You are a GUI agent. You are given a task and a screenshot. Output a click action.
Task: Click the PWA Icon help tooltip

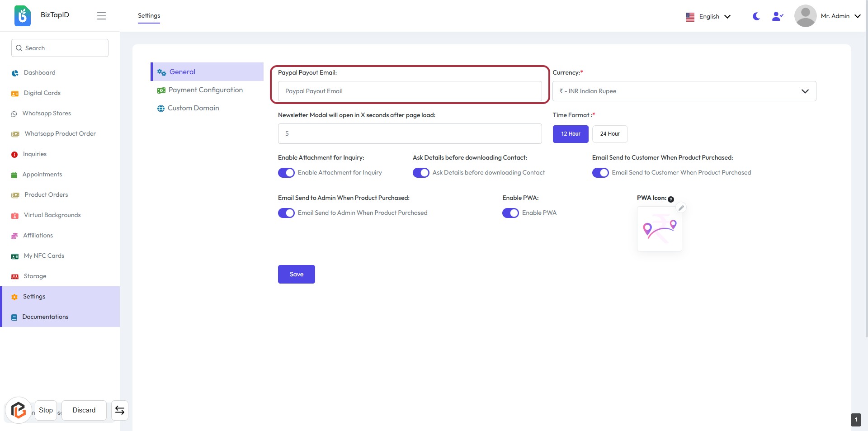671,199
